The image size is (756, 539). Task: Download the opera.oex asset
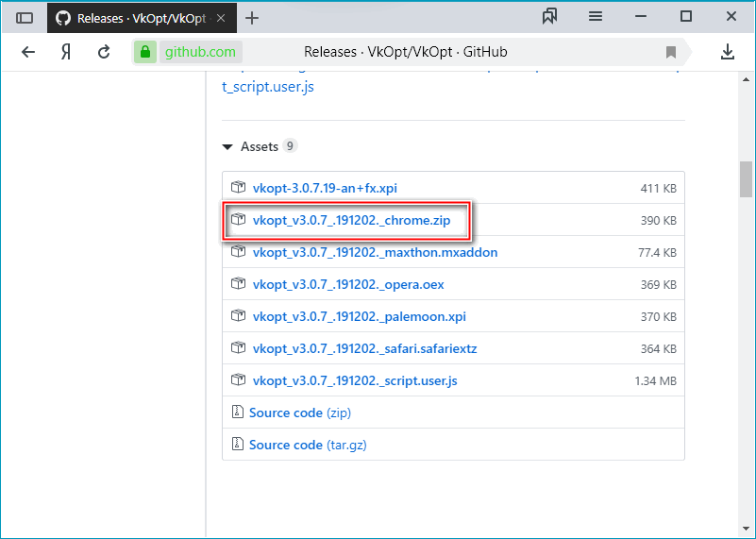(347, 284)
